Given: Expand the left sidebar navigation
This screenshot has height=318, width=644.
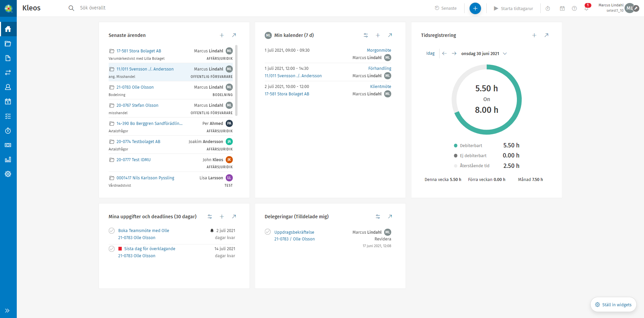Looking at the screenshot, I should (7, 311).
